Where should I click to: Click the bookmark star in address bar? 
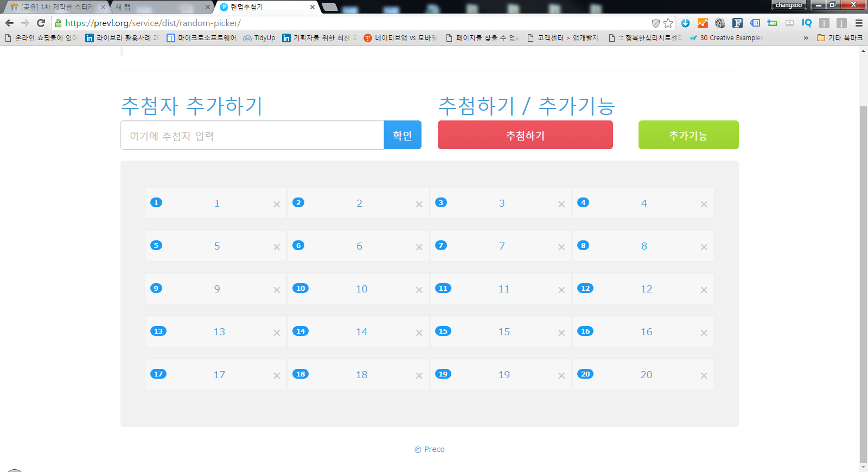(x=668, y=23)
